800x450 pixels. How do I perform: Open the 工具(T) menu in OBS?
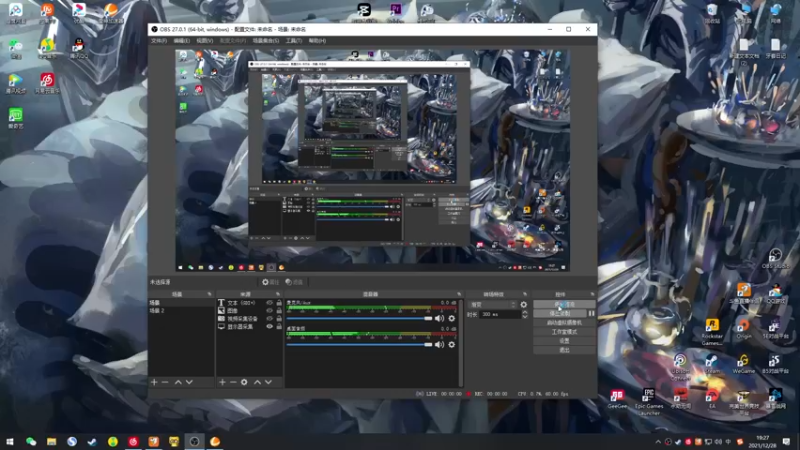click(x=294, y=41)
